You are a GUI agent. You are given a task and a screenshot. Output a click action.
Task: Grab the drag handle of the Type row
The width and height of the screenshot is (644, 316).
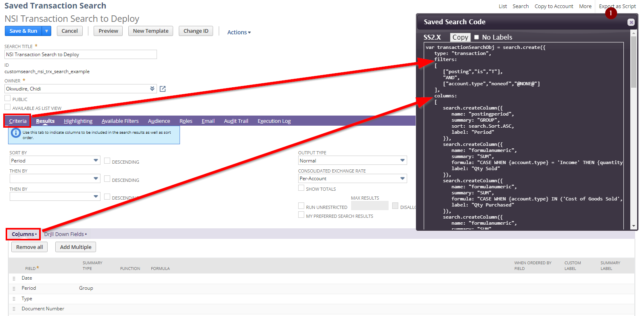click(x=14, y=299)
